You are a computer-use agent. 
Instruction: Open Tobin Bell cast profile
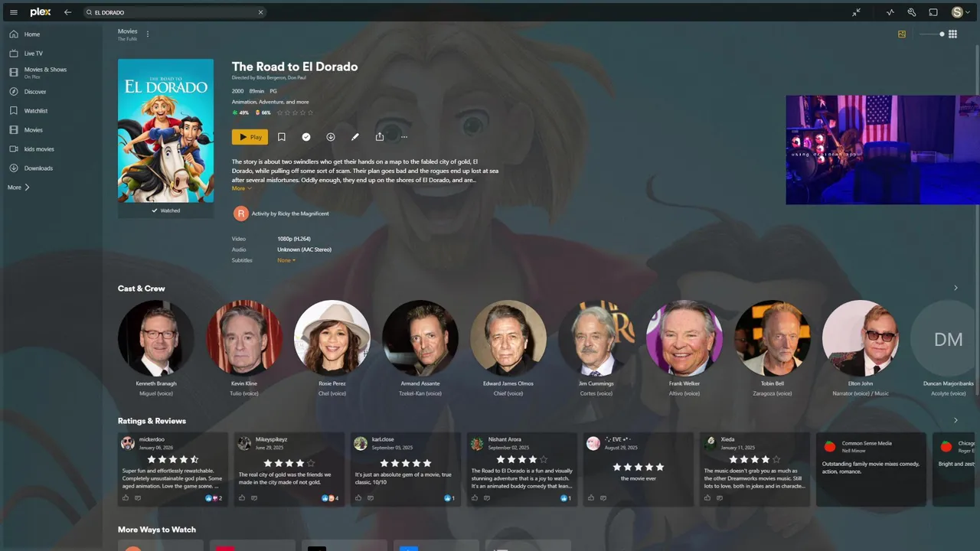tap(773, 338)
